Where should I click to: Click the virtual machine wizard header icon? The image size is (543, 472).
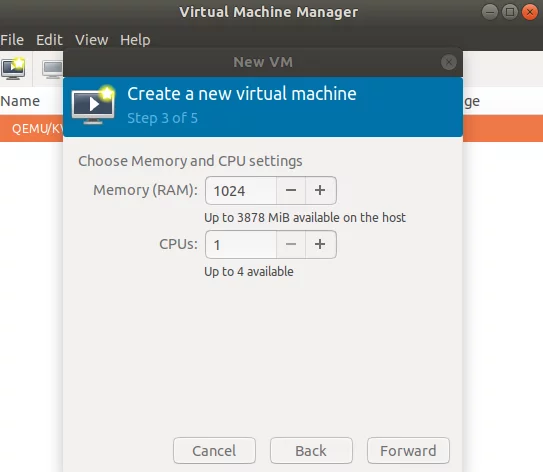pos(93,105)
